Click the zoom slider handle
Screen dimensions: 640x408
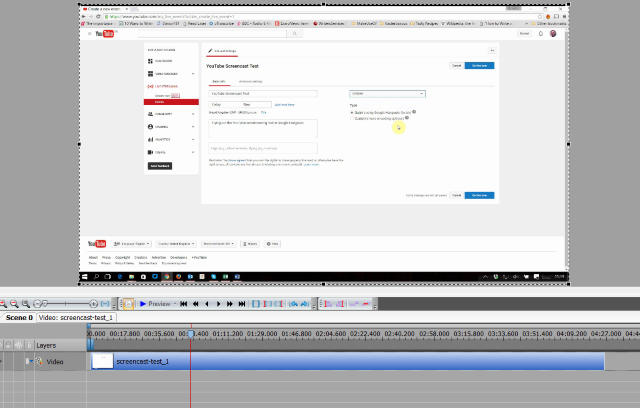tap(45, 304)
